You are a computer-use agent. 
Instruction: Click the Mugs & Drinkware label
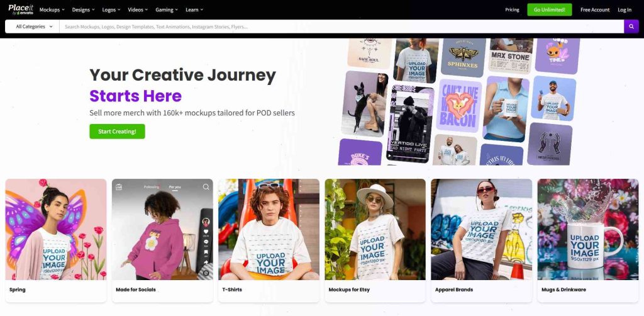point(563,290)
